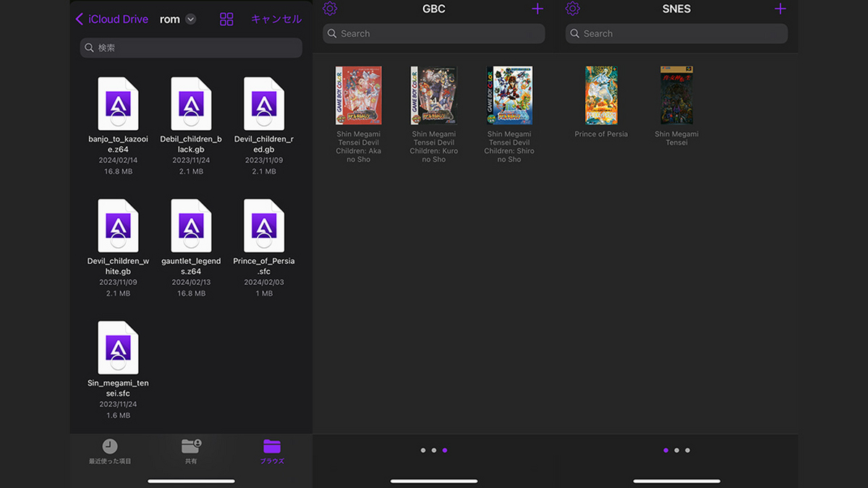Click the banjo_to_kazooie.z64 file name
The image size is (868, 488).
(x=118, y=143)
